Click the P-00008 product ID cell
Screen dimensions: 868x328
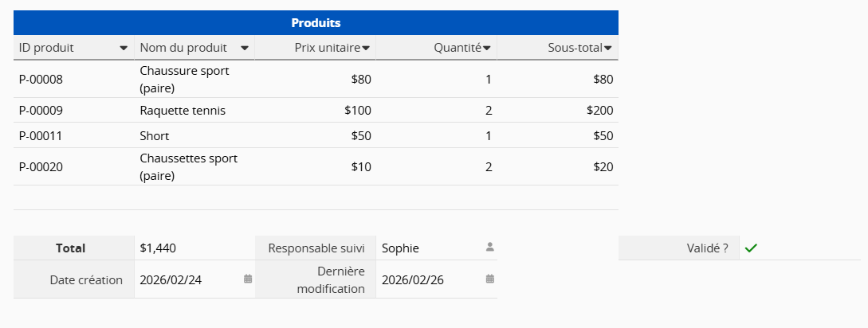[x=41, y=80]
